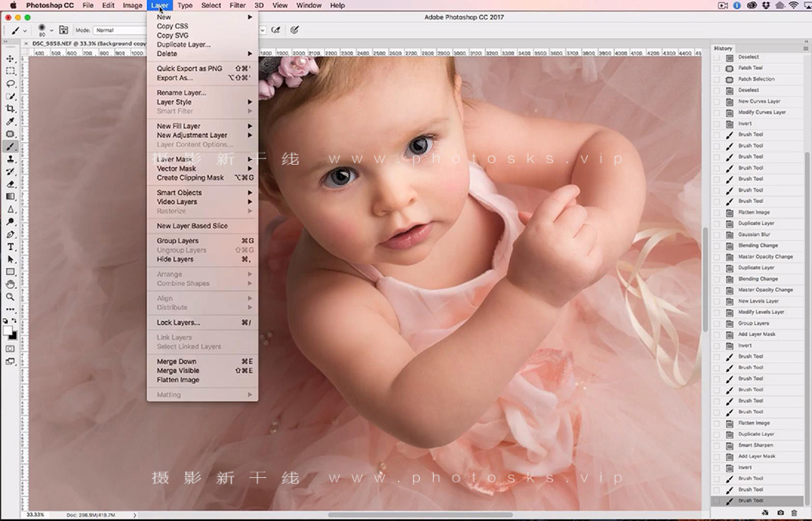Close the DSC_9858.NEF document tab
812x521 pixels.
coord(27,44)
